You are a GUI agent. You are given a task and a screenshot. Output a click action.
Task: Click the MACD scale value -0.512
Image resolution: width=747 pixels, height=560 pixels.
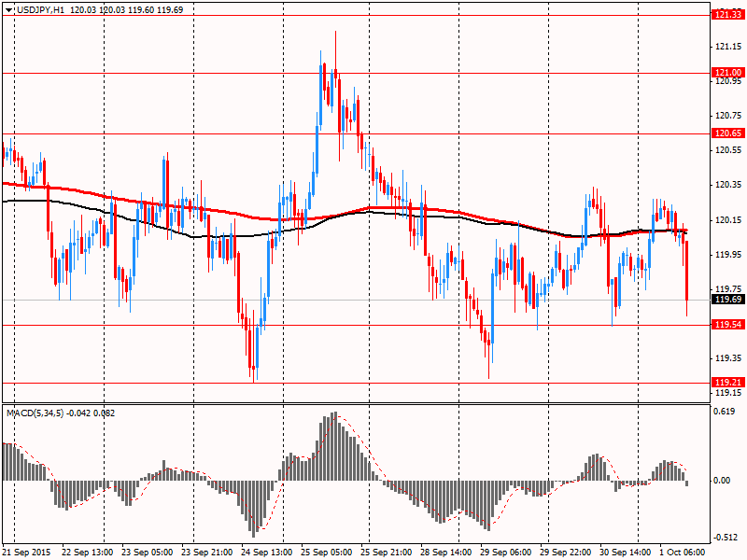coord(725,538)
